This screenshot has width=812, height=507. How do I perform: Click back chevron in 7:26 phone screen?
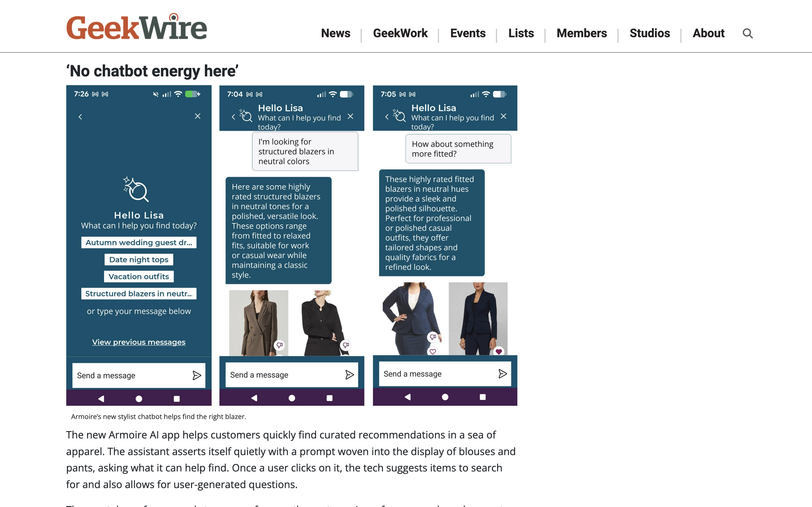click(x=80, y=117)
